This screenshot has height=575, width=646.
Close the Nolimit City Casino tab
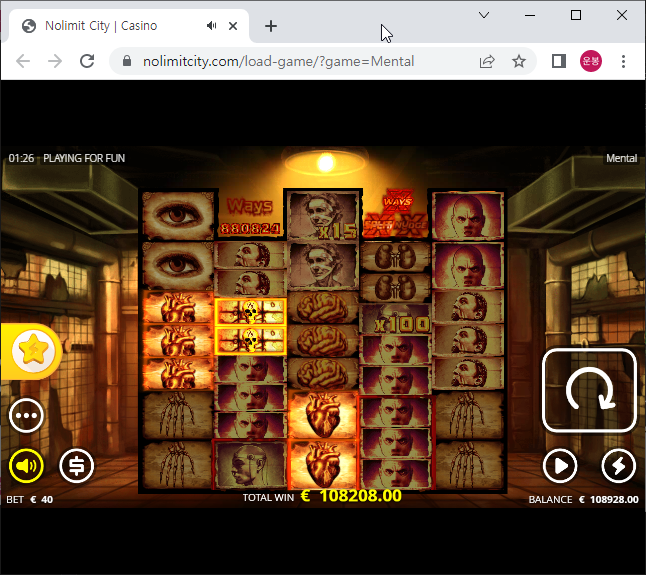(233, 26)
